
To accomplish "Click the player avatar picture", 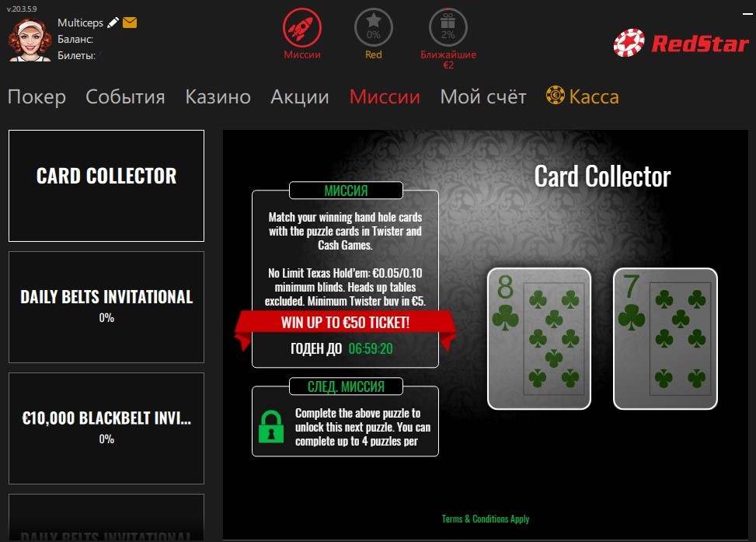I will click(30, 40).
